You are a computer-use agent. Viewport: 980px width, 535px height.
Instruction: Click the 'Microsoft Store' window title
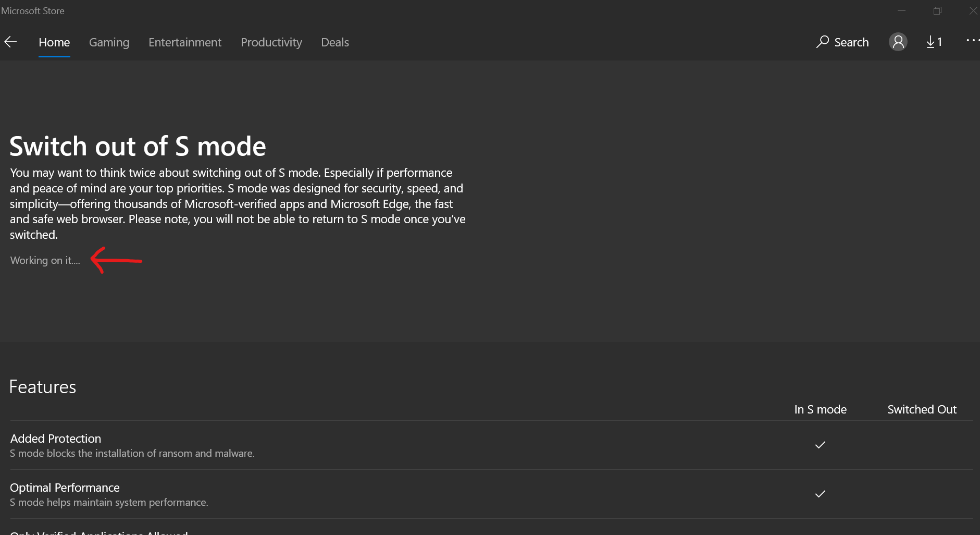click(x=32, y=11)
